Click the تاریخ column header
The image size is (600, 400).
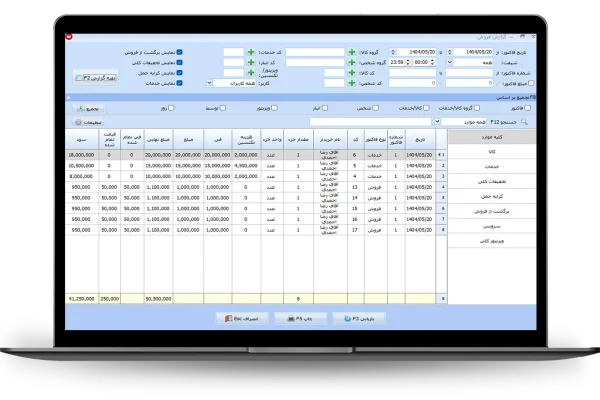tap(420, 140)
